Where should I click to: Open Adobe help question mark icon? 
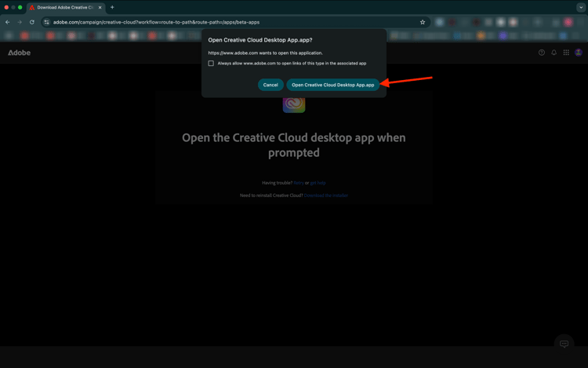pyautogui.click(x=542, y=53)
